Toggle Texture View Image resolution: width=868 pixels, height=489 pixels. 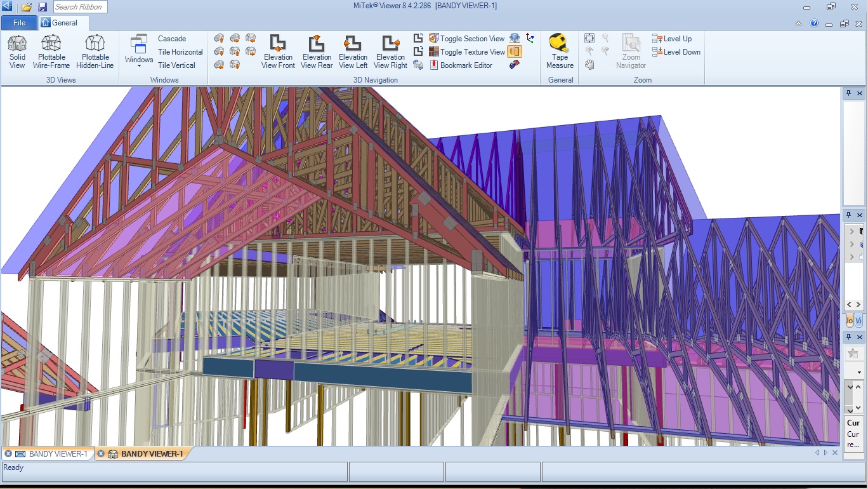pyautogui.click(x=466, y=52)
